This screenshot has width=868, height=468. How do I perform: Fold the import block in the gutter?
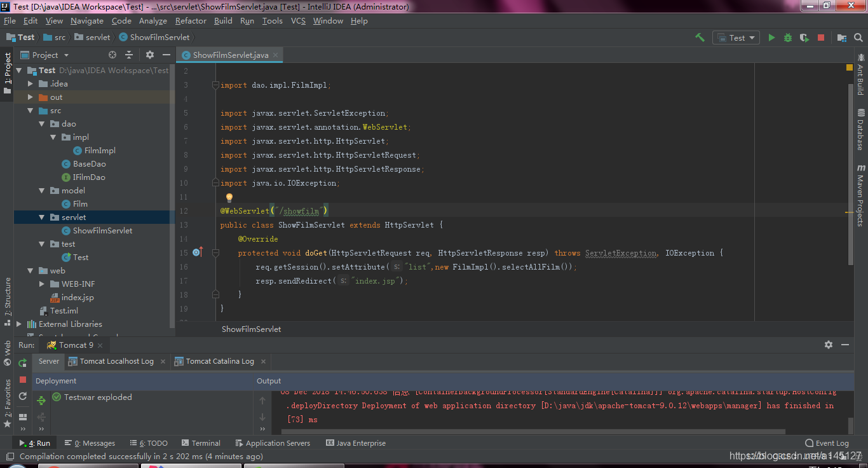[215, 85]
